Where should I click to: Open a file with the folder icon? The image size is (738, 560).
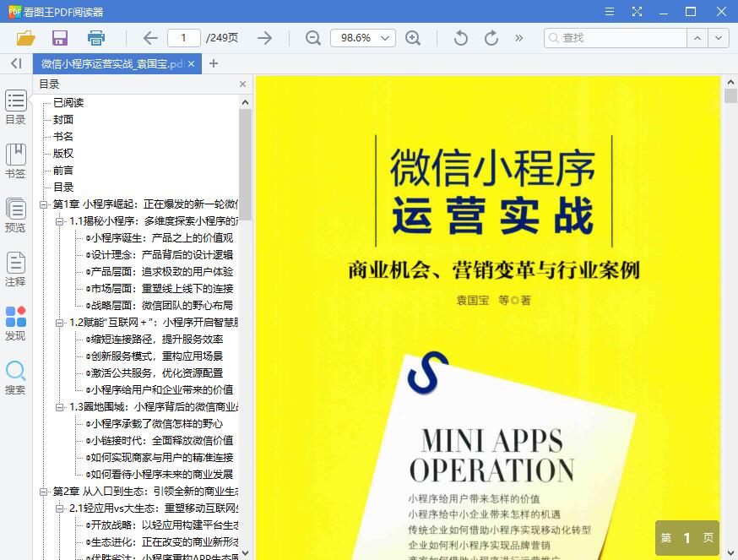point(26,38)
